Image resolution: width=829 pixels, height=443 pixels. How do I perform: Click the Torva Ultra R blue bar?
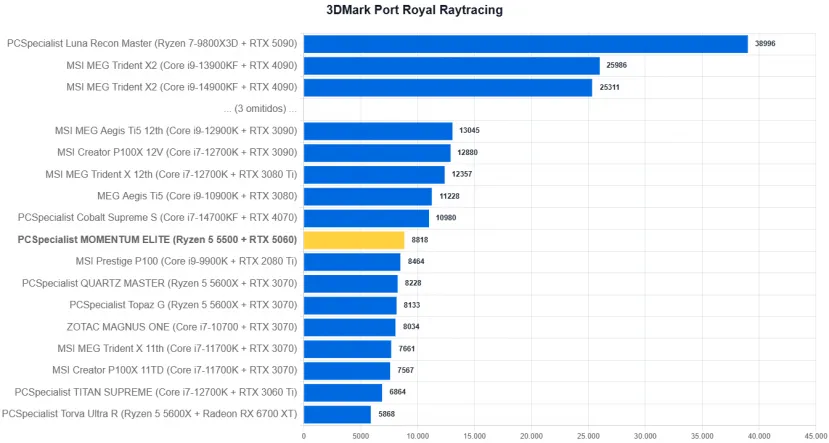pos(337,414)
